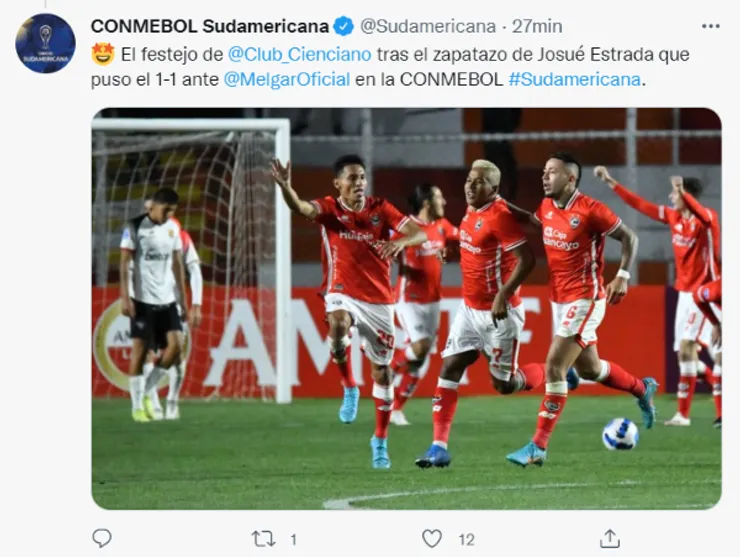Click the blue verified checkmark badge
Image resolution: width=740 pixels, height=557 pixels.
[x=344, y=26]
